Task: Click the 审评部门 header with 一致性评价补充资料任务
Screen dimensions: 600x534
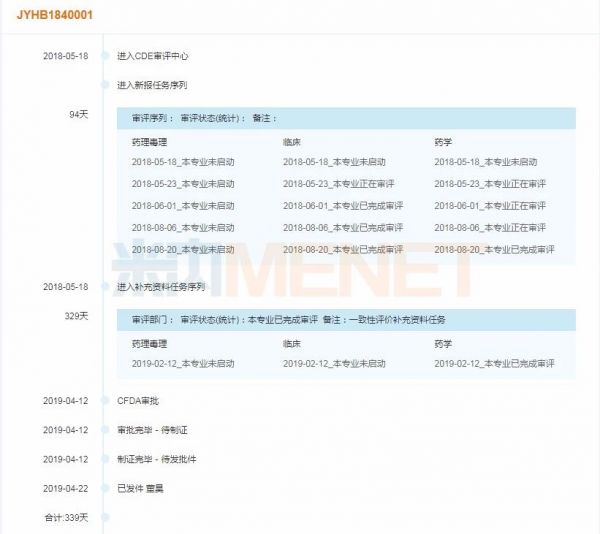Action: tap(346, 320)
